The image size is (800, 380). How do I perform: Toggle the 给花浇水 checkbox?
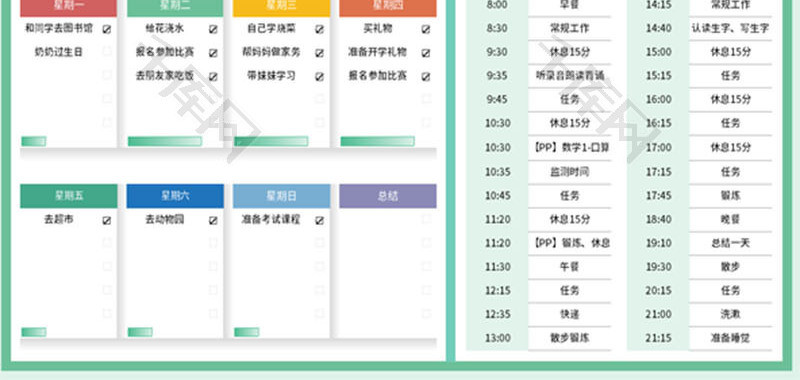pyautogui.click(x=213, y=30)
